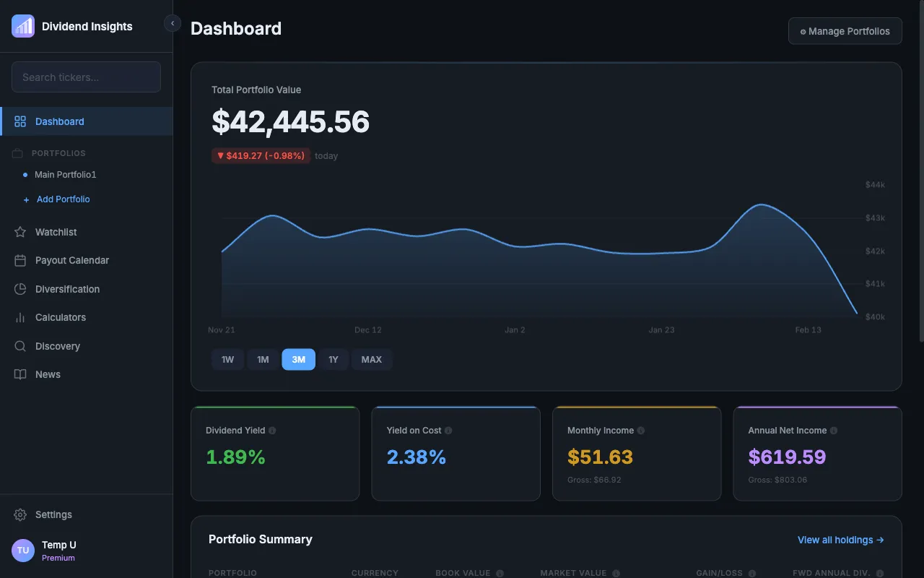Screen dimensions: 924x578
Task: Click the Dividend Insights logo icon
Action: (23, 26)
